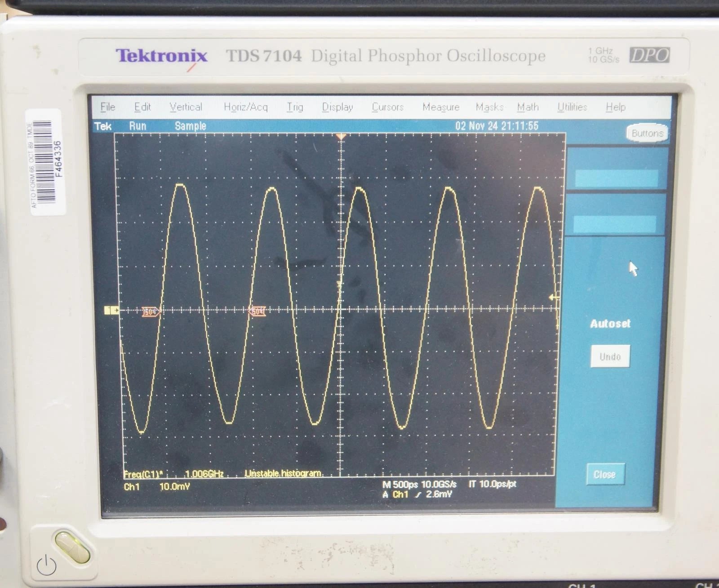
Task: Open the Math menu
Action: click(528, 107)
